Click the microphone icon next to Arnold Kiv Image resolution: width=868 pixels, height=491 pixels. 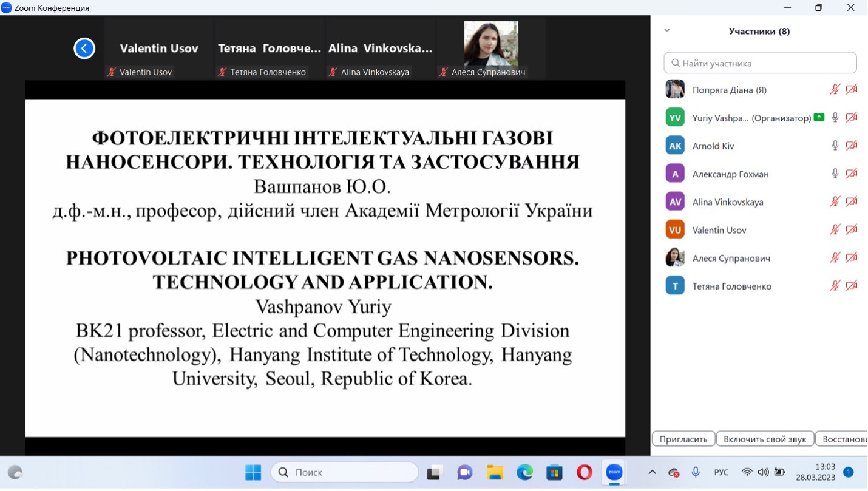[x=835, y=146]
